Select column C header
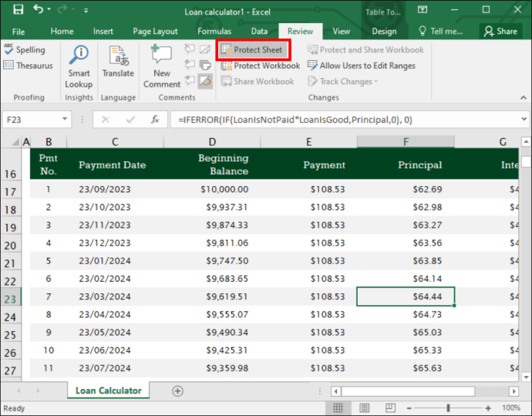532x416 pixels. click(115, 141)
